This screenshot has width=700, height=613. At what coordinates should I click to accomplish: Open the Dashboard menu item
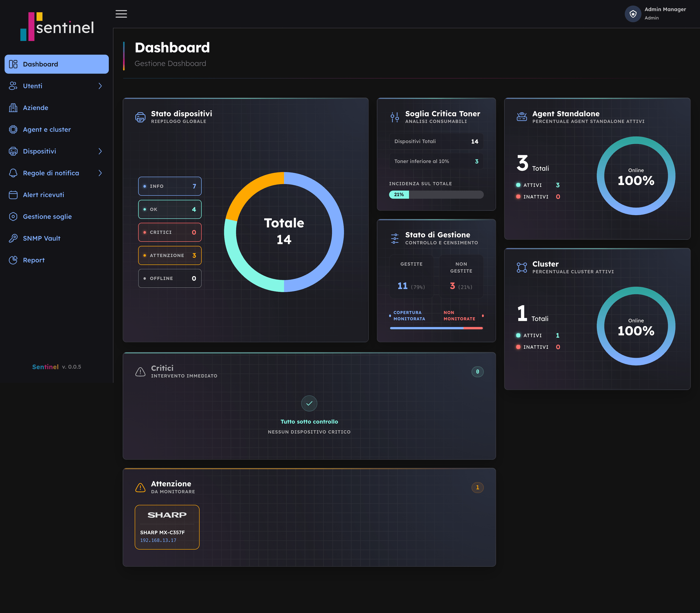click(57, 64)
